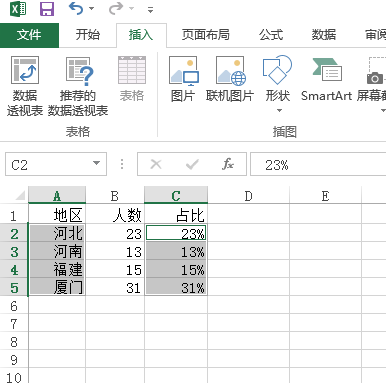
Task: Click the redo arrow icon
Action: 116,9
